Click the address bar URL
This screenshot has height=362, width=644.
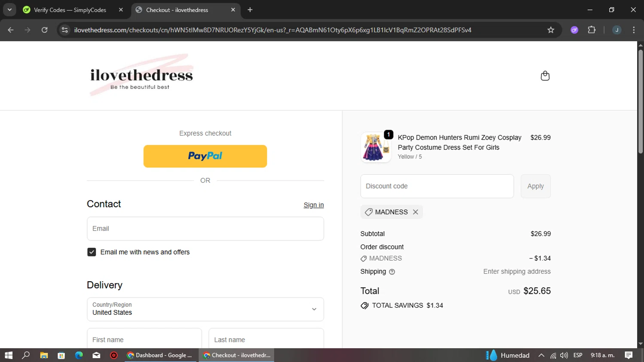[x=273, y=30]
